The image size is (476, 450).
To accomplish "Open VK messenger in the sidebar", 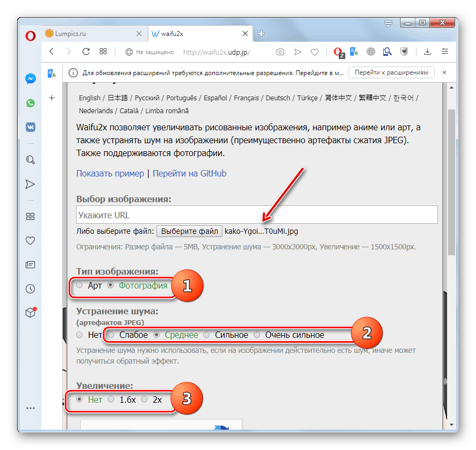I will pos(31,127).
